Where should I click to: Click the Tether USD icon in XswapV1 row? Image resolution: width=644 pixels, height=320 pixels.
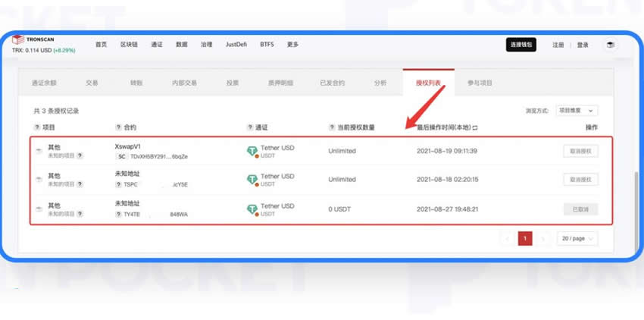[252, 152]
